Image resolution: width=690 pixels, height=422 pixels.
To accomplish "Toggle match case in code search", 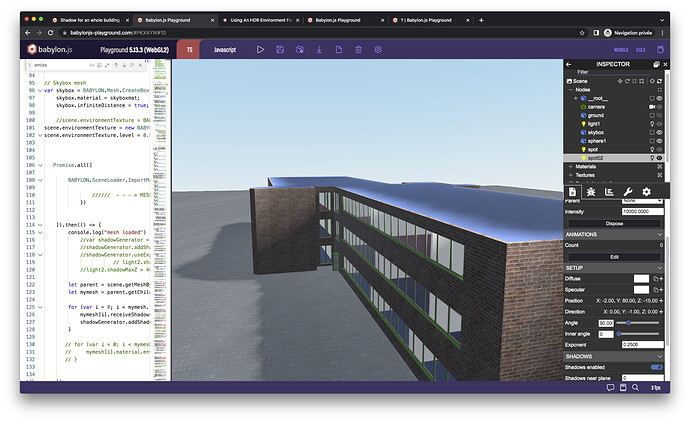I will pos(92,65).
